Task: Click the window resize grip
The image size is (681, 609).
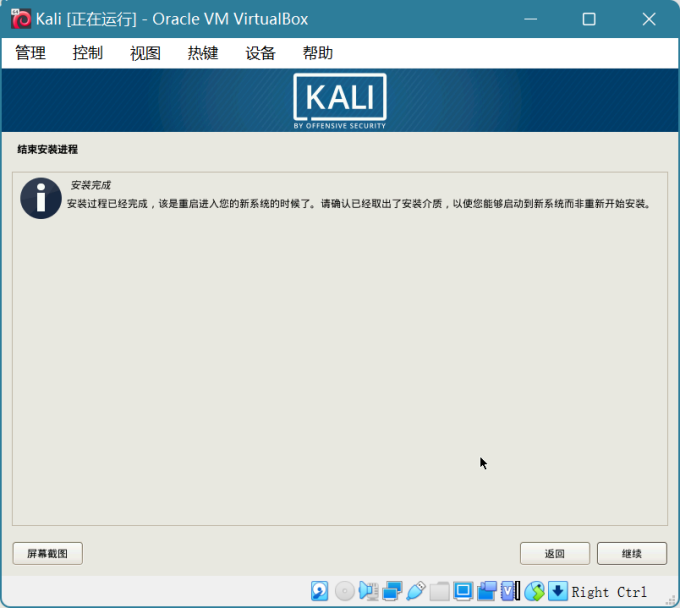Action: click(671, 600)
